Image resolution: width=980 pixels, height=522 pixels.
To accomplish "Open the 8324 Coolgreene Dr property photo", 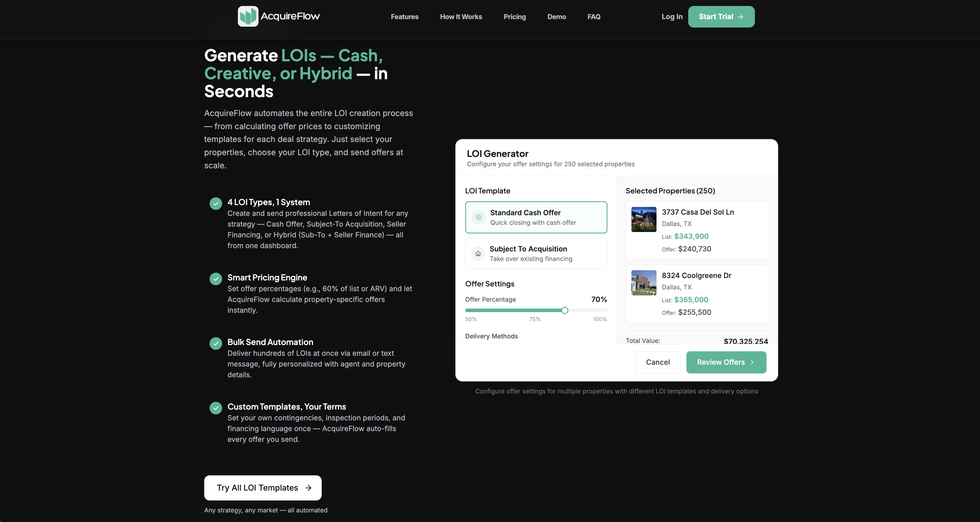I will 644,283.
